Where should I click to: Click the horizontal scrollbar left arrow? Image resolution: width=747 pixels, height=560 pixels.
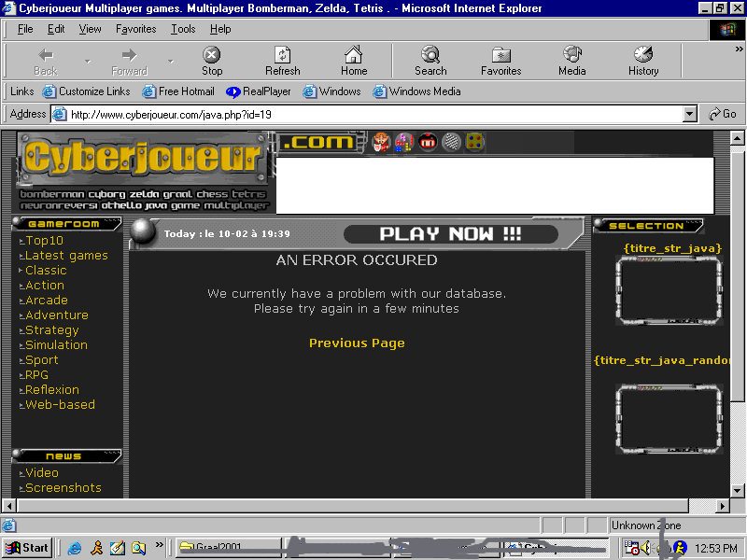9,506
